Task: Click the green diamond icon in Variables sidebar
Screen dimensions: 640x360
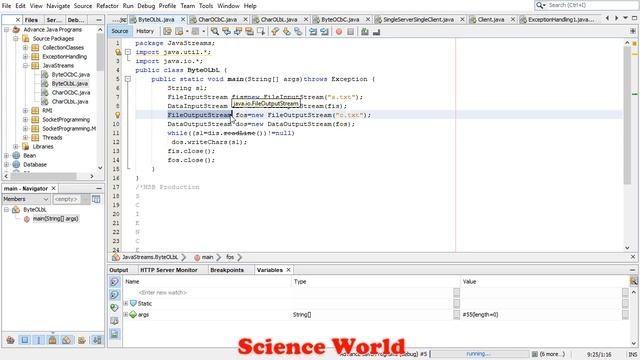Action: click(114, 307)
